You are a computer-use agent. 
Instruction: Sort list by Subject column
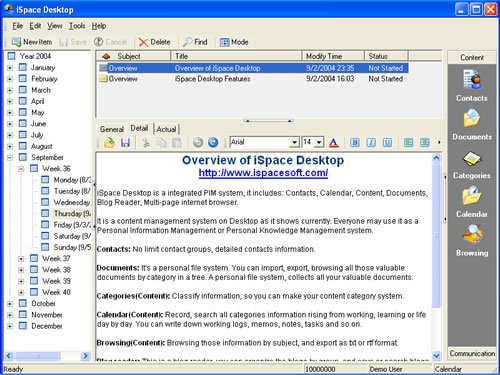point(133,56)
